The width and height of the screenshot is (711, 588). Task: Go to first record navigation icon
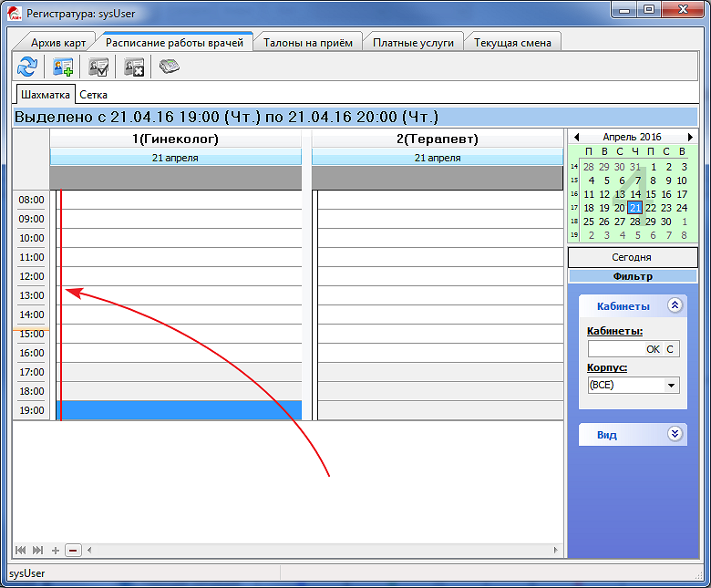[x=20, y=551]
